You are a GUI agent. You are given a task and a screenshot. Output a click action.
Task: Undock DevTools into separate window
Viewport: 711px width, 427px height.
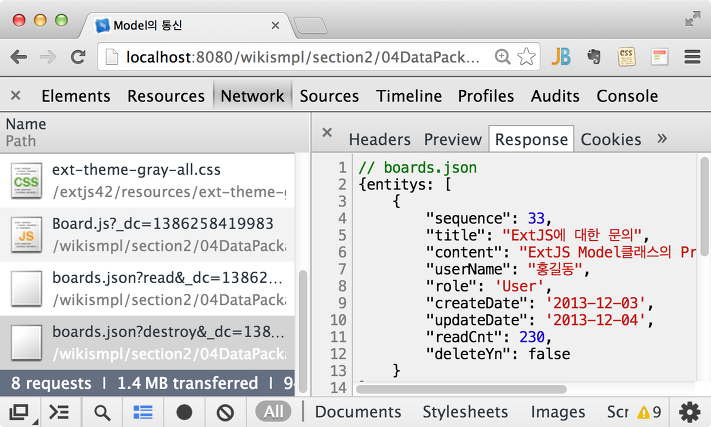(x=20, y=412)
